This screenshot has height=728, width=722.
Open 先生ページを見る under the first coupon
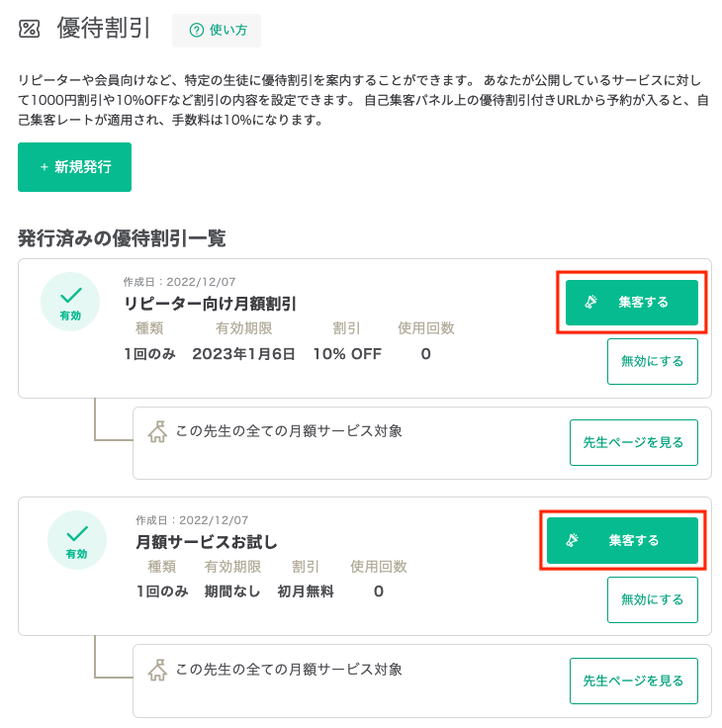(x=634, y=442)
